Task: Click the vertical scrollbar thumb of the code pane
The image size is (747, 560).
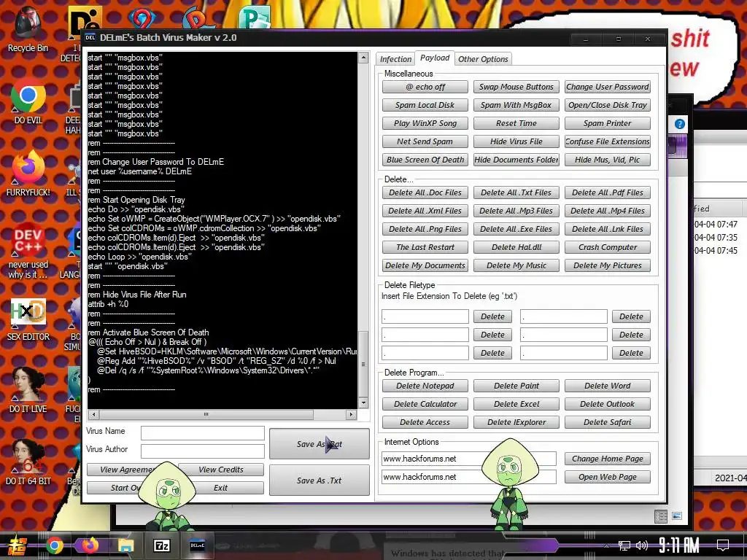Action: 363,365
